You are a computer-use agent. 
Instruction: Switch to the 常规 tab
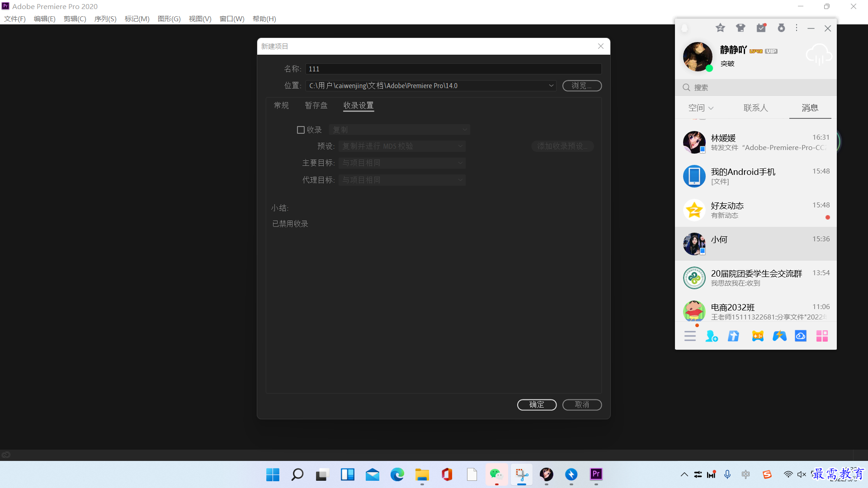tap(281, 105)
